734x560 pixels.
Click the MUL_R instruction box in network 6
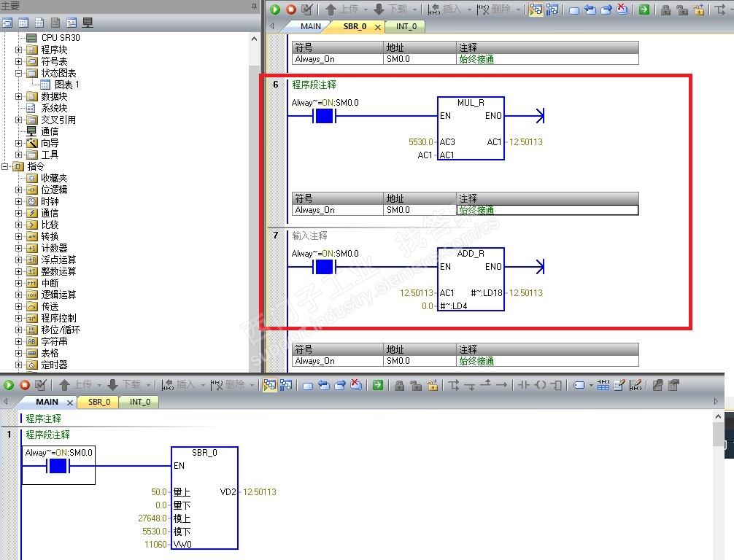(x=471, y=128)
